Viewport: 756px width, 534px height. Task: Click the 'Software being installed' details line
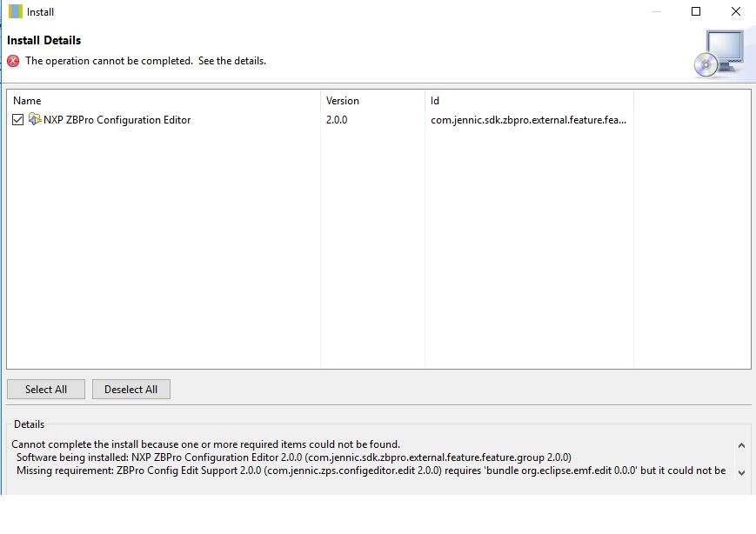[x=294, y=457]
